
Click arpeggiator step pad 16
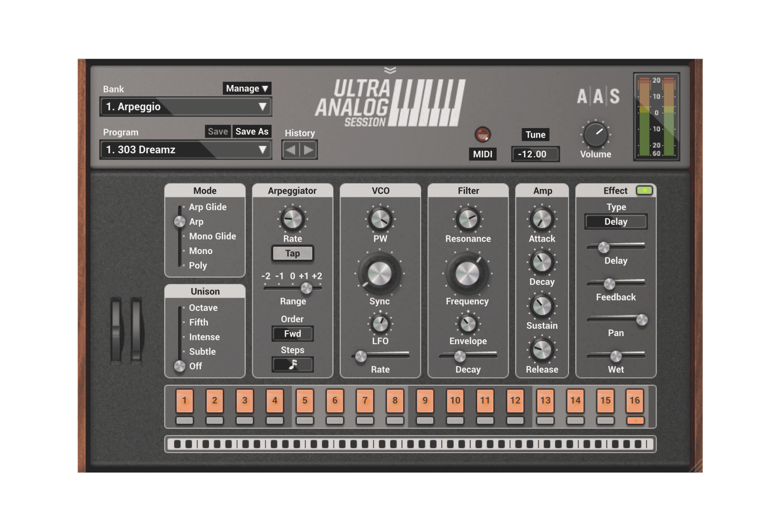click(x=635, y=401)
